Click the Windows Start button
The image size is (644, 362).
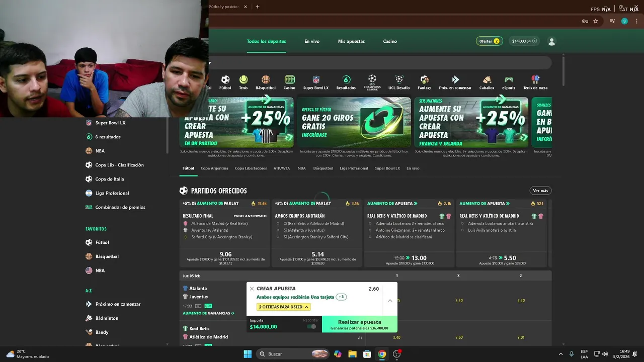[248, 354]
